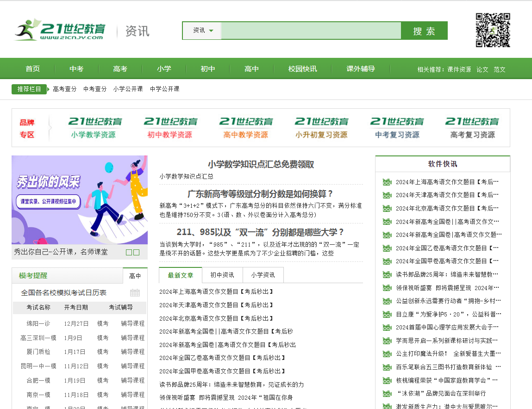Click owl icon beside 2024年天津高考语文作文题目
The width and height of the screenshot is (532, 409).
387,195
